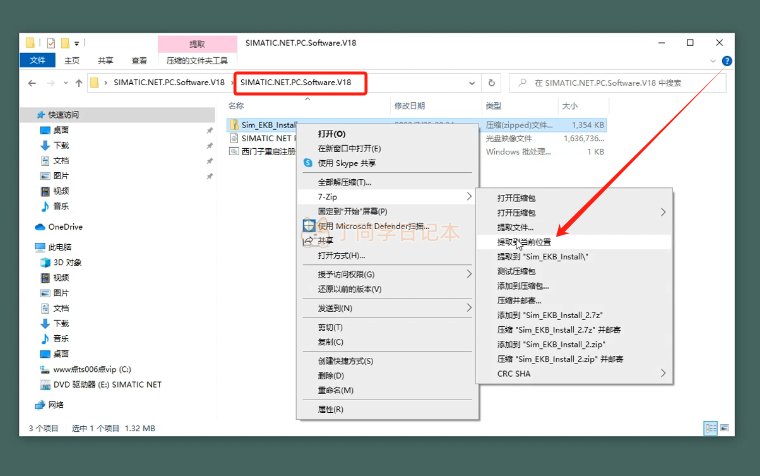Screen dimensions: 760x476
Task: Select the SIMATIC NET disc image file icon
Action: pos(234,138)
